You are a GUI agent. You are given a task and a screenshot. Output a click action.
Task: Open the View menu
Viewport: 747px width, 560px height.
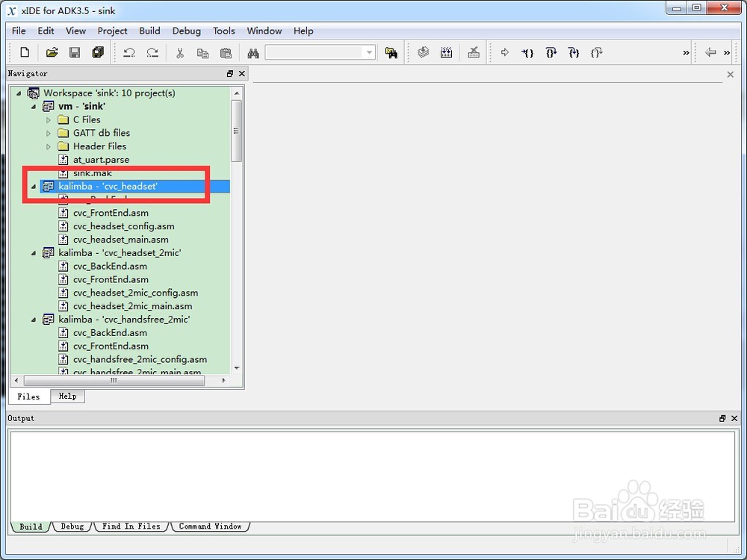tap(75, 31)
